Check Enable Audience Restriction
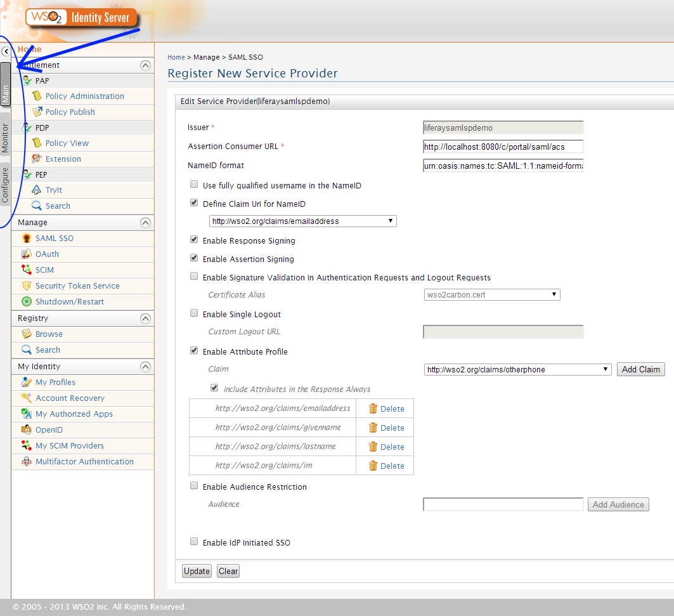674x616 pixels. coord(194,486)
